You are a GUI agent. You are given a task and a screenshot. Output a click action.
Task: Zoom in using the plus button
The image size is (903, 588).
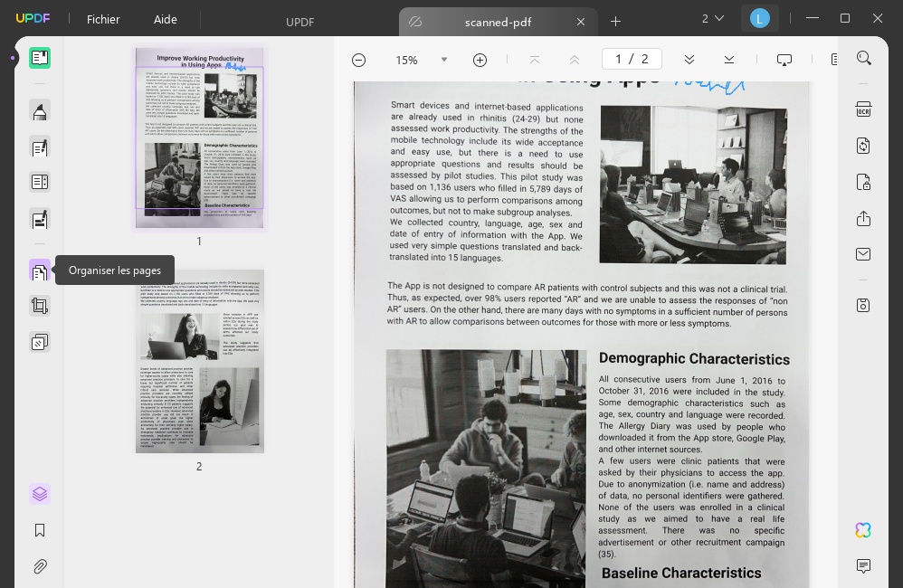[478, 59]
